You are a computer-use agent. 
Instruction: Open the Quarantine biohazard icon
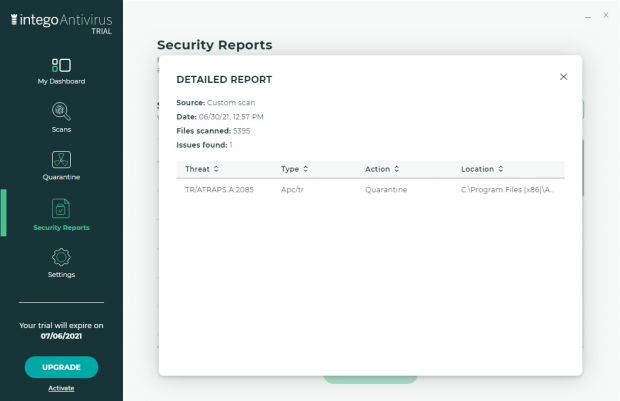pyautogui.click(x=61, y=160)
